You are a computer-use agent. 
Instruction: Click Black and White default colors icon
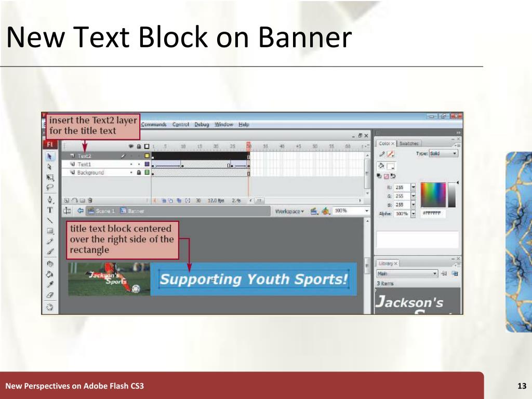coord(379,176)
